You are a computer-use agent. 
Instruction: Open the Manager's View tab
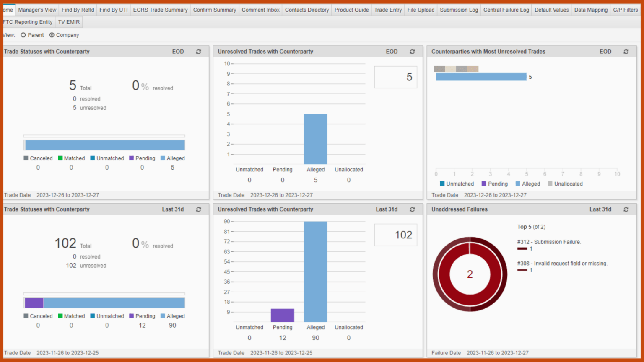37,10
